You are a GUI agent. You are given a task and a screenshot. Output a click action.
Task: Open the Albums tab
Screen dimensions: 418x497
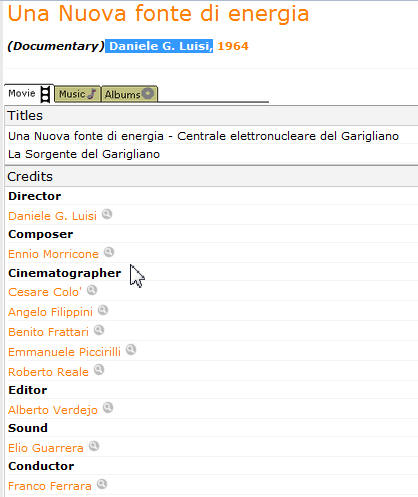point(129,94)
